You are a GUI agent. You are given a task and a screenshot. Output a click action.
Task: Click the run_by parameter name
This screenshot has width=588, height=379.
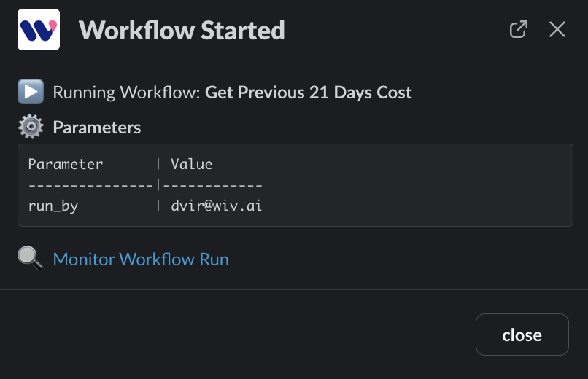pyautogui.click(x=53, y=206)
